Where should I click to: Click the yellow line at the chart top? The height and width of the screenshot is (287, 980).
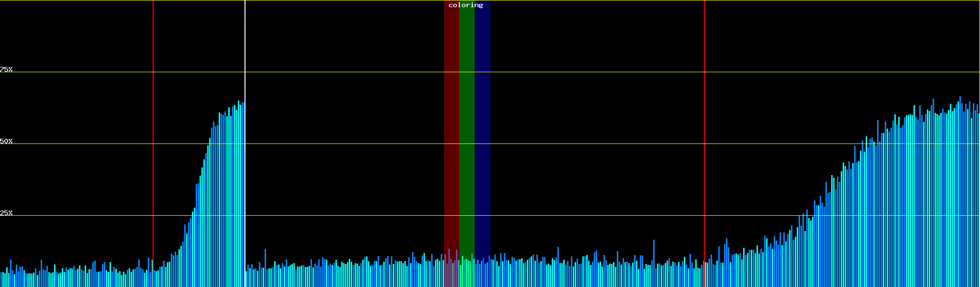click(335, 0)
